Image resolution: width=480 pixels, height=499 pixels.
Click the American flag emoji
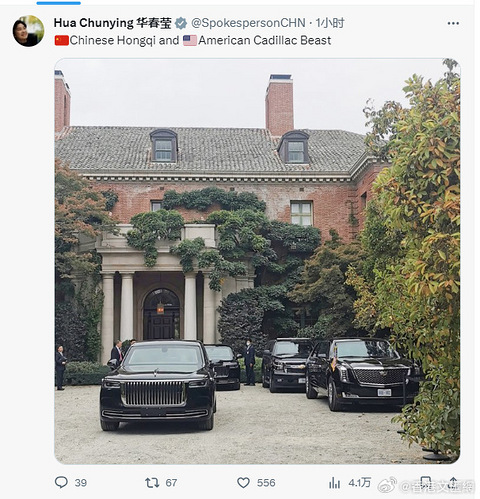[190, 40]
